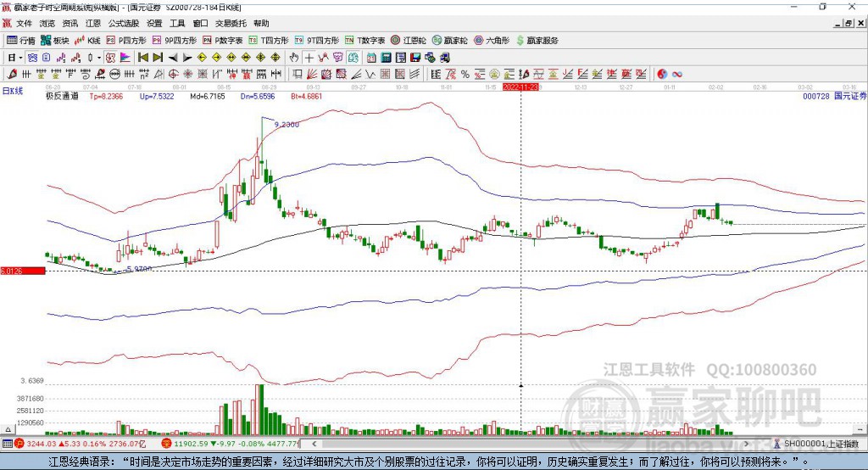
Task: Expand the candlestick style dropdown arrow
Action: [x=99, y=58]
